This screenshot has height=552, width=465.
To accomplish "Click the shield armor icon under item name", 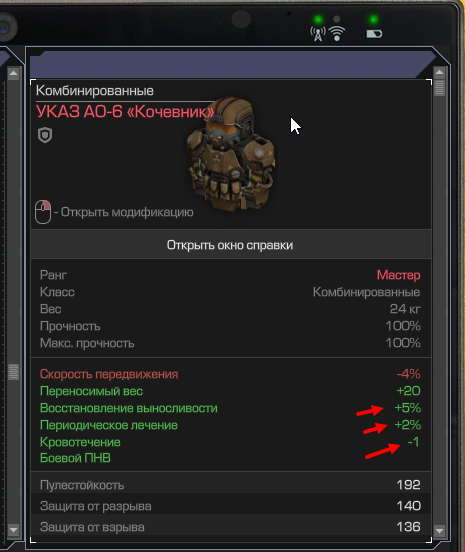I will (45, 135).
